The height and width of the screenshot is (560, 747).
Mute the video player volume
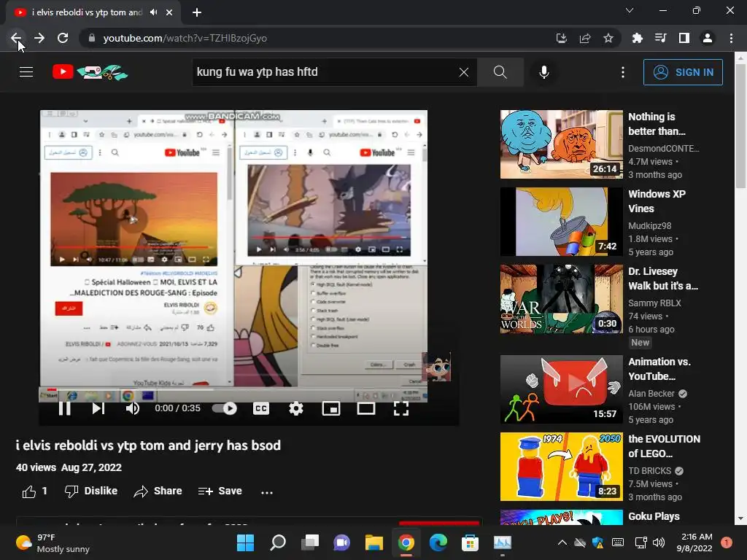[133, 408]
